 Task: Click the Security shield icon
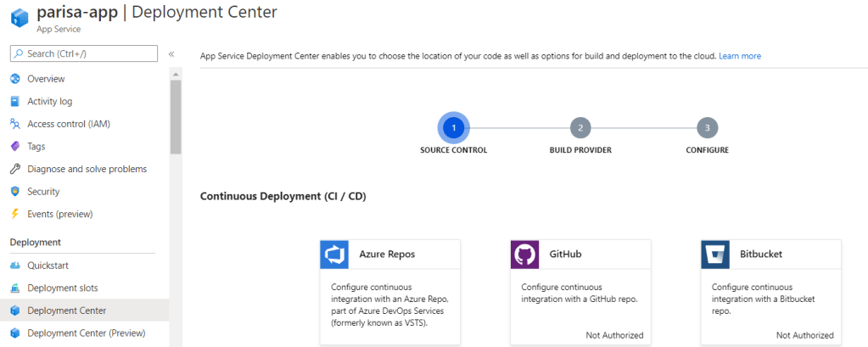(x=15, y=192)
